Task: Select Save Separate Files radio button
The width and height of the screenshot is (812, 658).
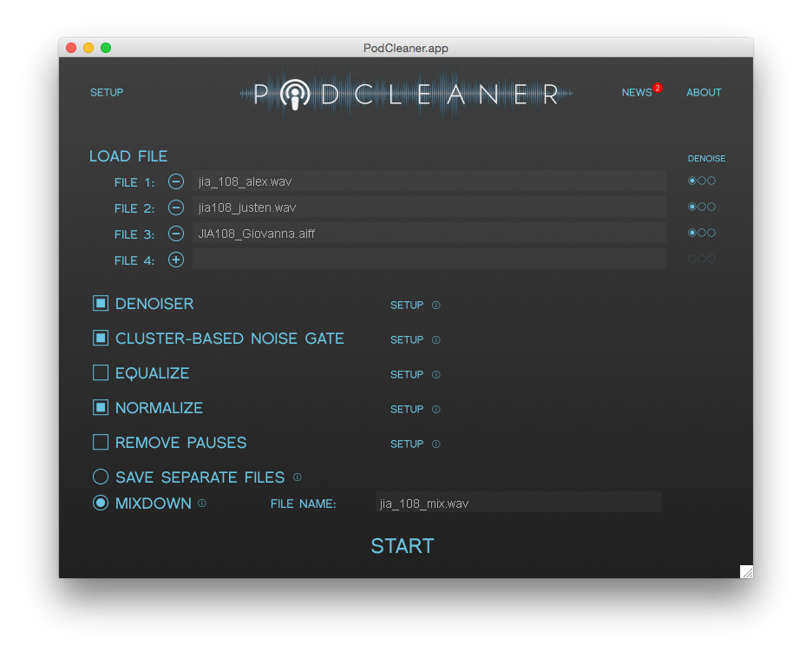Action: coord(101,477)
